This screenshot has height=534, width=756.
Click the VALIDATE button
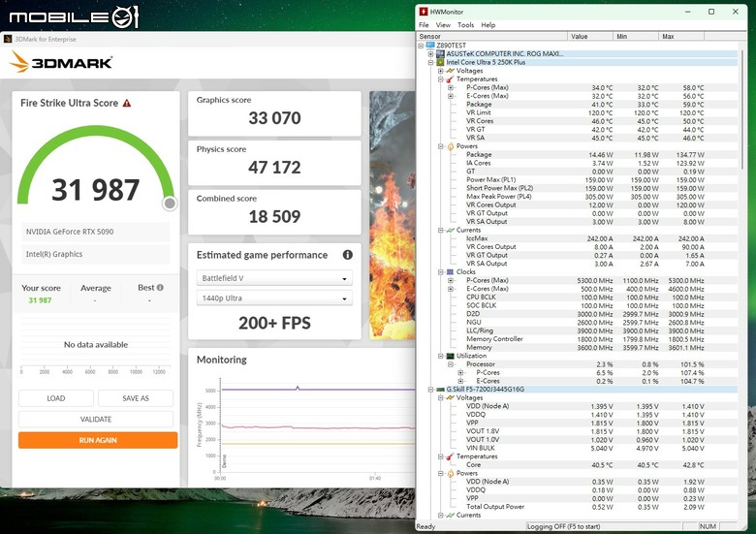96,420
